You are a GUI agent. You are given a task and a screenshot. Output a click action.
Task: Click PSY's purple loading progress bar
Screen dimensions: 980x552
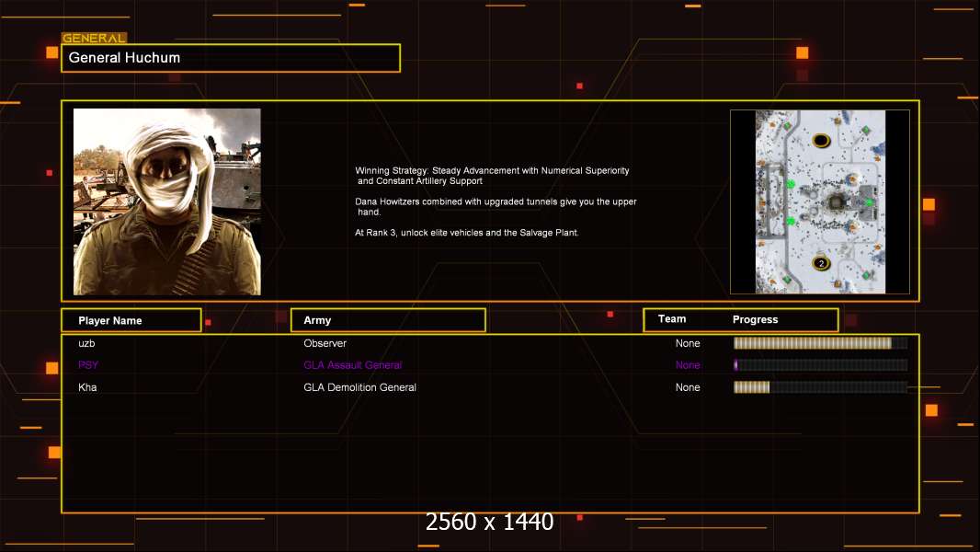(x=821, y=365)
